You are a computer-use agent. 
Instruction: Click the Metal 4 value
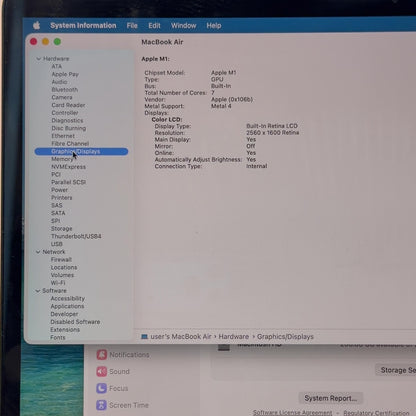221,106
